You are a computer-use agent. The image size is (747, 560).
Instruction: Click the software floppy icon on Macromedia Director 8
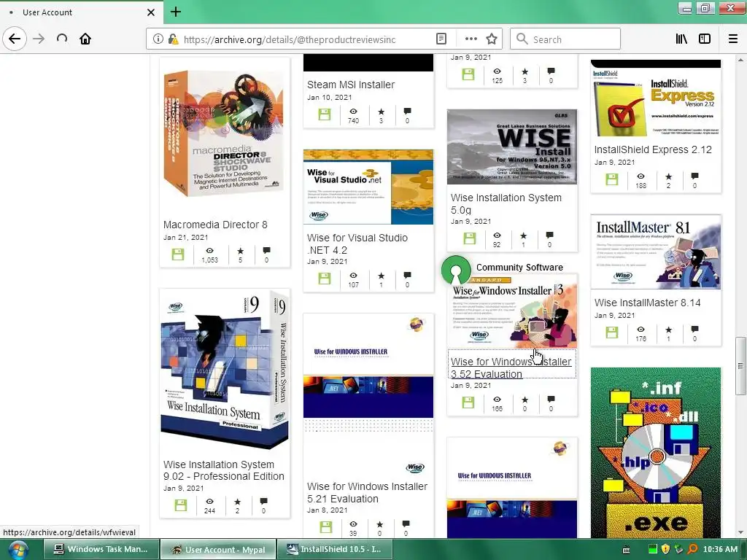tap(178, 254)
